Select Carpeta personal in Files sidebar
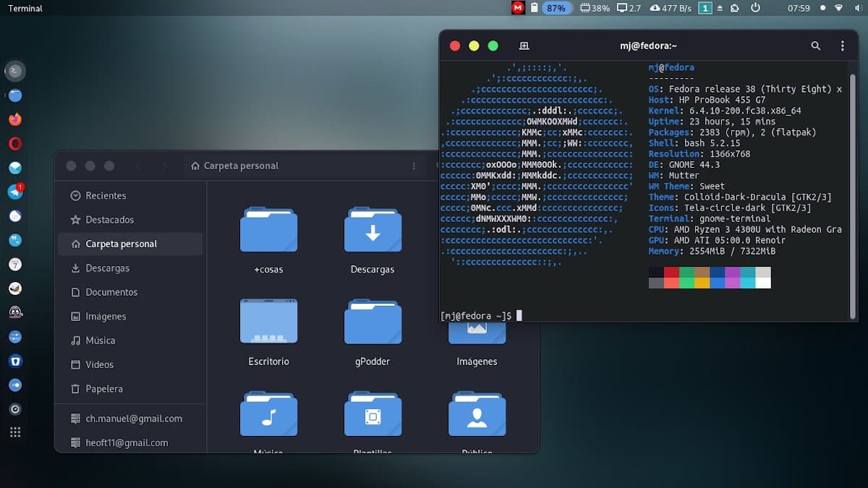Screen dimensions: 868x488 point(130,244)
